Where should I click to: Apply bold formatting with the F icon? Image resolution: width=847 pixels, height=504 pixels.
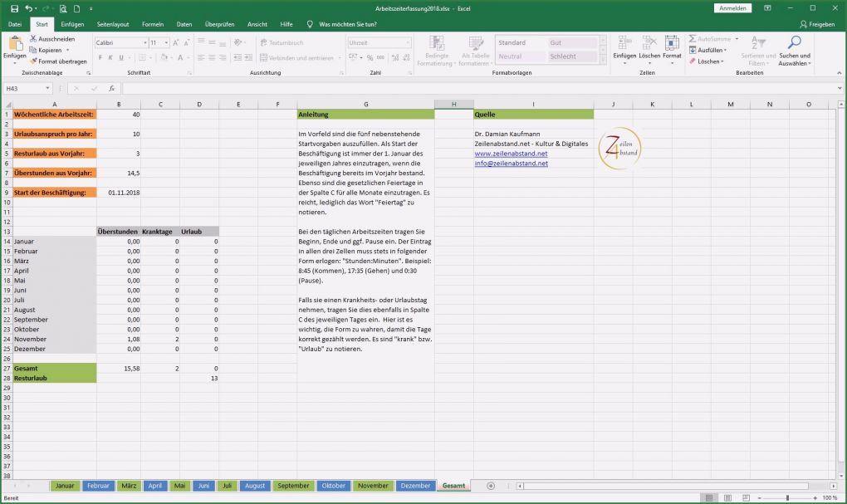(100, 57)
